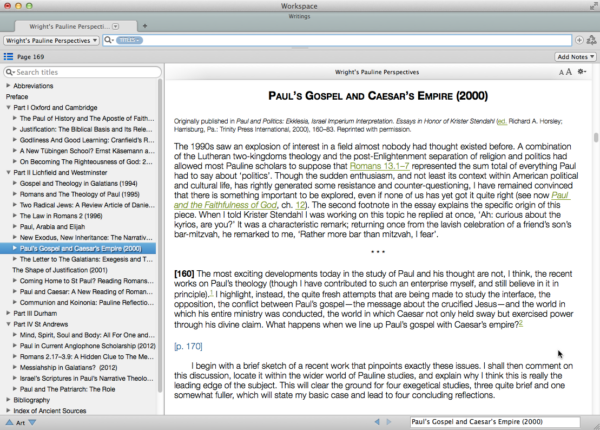600x430 pixels.
Task: Add a new tab with plus button
Action: 145,26
